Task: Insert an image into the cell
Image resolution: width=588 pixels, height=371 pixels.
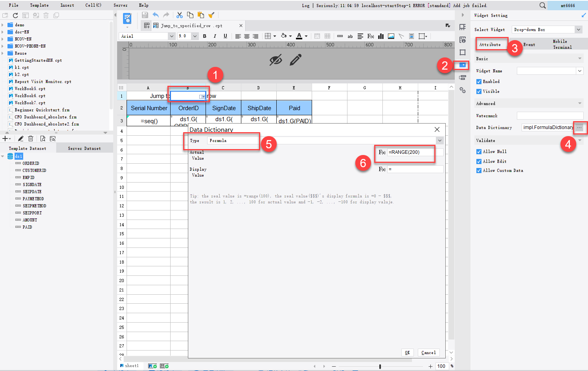Action: 391,36
